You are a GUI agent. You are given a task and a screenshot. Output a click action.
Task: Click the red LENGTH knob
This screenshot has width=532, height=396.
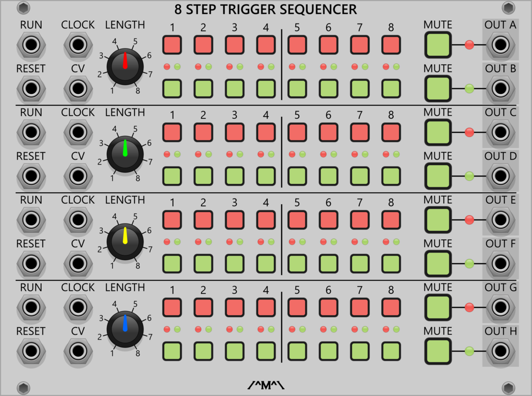click(x=125, y=66)
